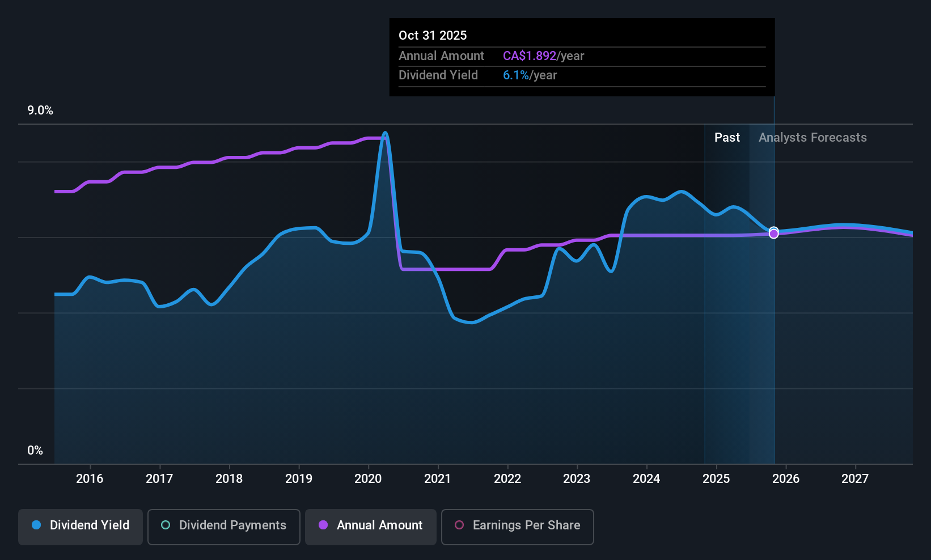The image size is (931, 560).
Task: Click the 9.0% y-axis label
Action: point(40,111)
